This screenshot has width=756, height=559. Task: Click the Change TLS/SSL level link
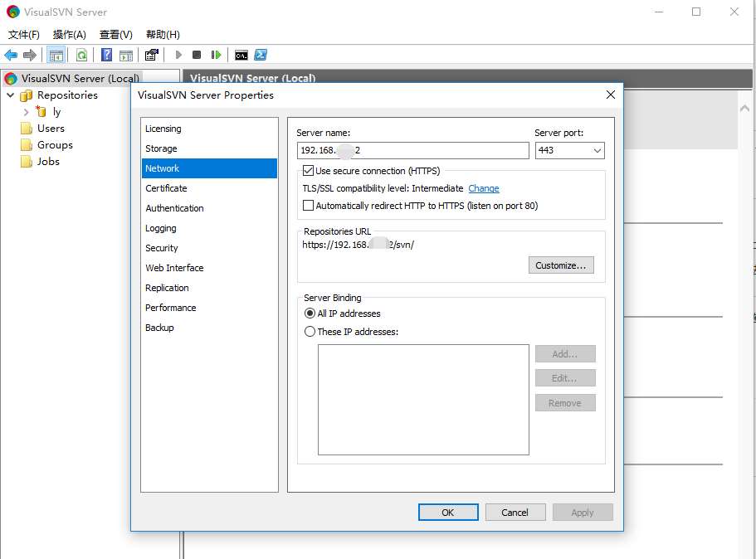484,188
